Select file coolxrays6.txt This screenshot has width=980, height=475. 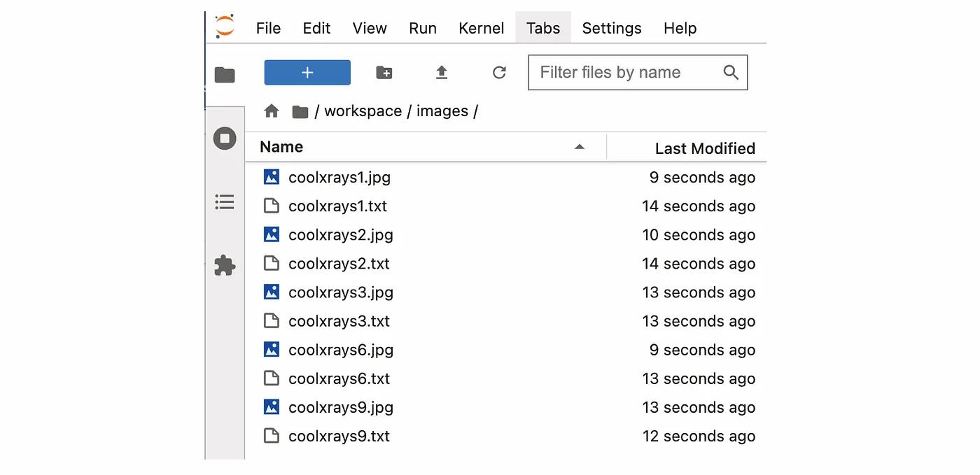tap(506, 378)
